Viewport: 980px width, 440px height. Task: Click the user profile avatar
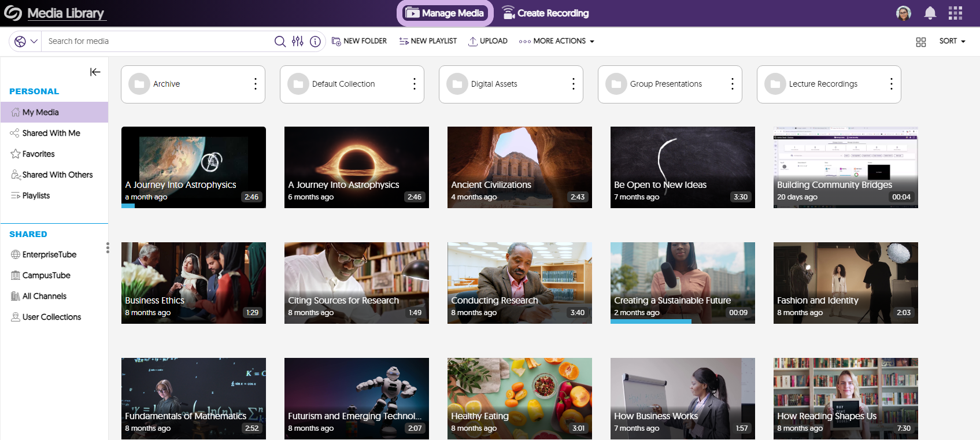(903, 13)
